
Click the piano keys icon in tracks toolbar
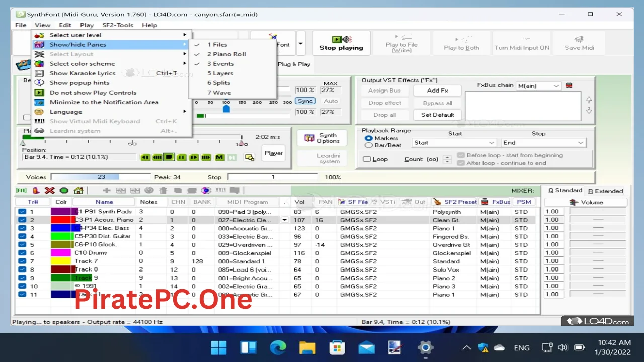(220, 190)
